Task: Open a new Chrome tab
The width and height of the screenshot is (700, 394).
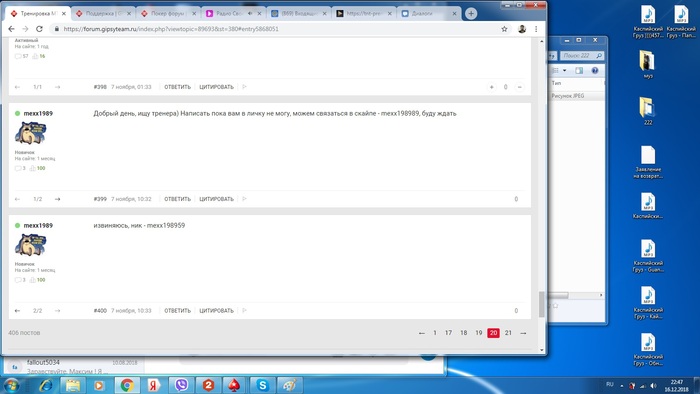Action: [x=471, y=13]
